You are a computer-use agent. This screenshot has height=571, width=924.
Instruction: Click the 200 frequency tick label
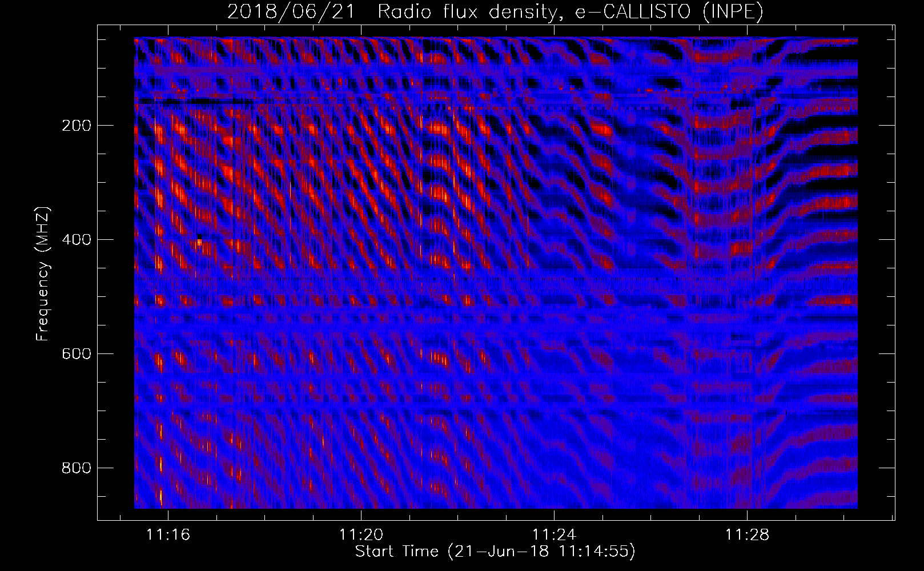pos(77,126)
